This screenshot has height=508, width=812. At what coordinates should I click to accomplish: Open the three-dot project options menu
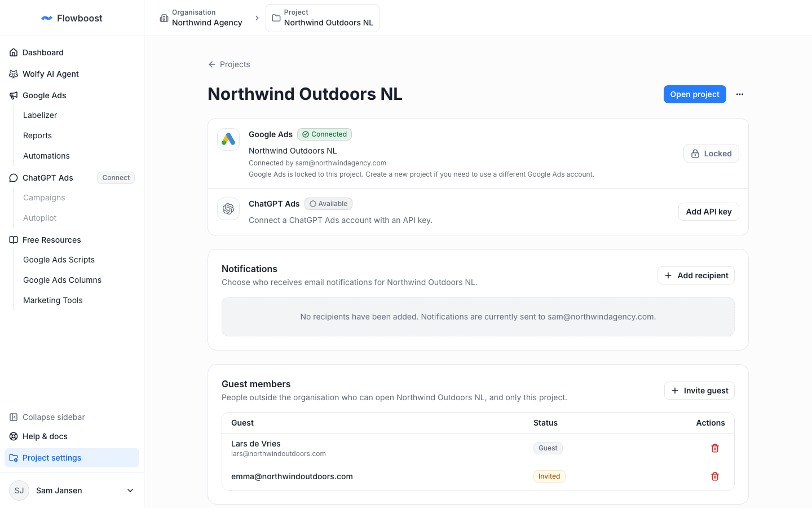tap(740, 94)
